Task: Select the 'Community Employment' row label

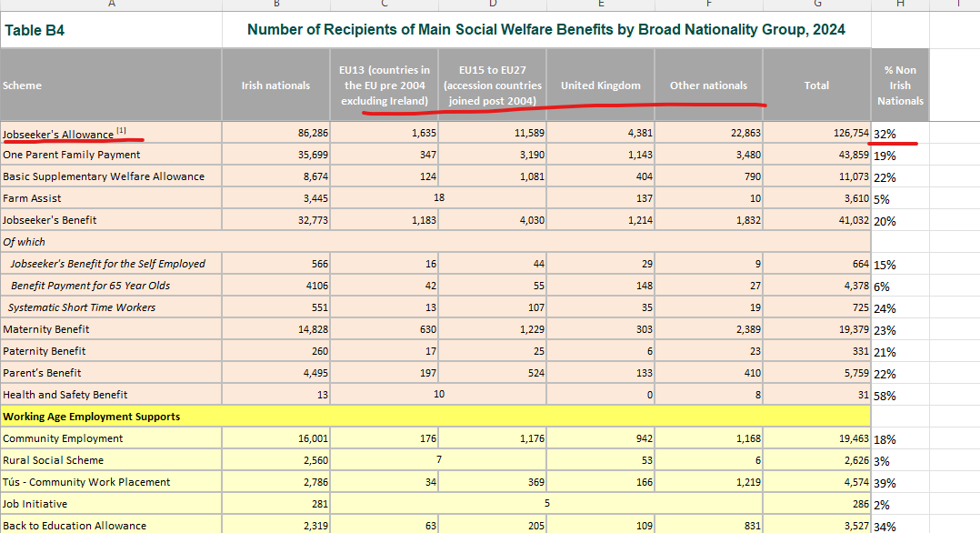Action: [x=111, y=438]
